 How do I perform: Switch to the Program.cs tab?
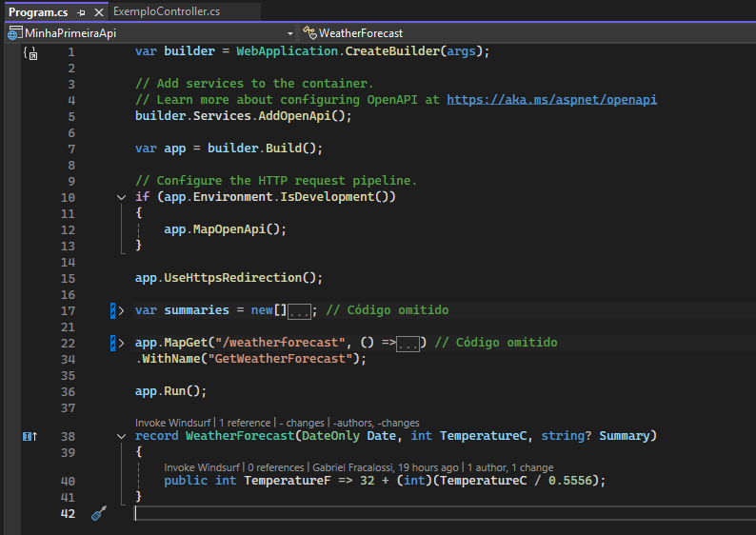pos(38,12)
